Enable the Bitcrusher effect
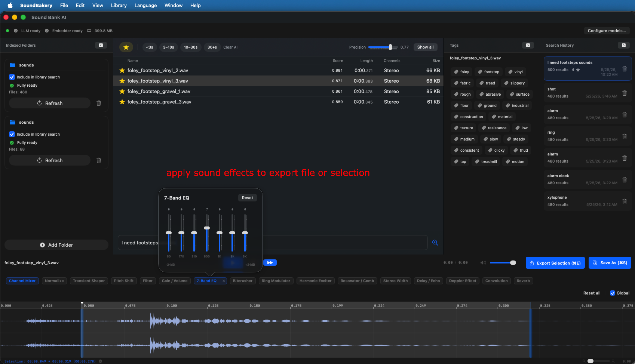 click(x=243, y=281)
